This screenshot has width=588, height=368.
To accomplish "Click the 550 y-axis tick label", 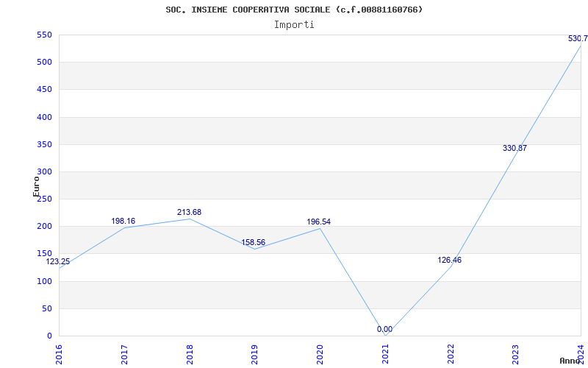I will [x=44, y=35].
